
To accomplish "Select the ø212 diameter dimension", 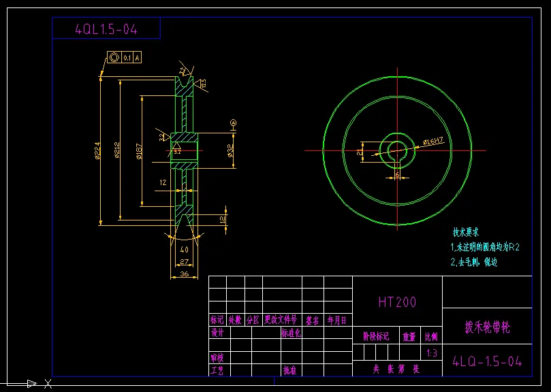I will click(x=117, y=150).
